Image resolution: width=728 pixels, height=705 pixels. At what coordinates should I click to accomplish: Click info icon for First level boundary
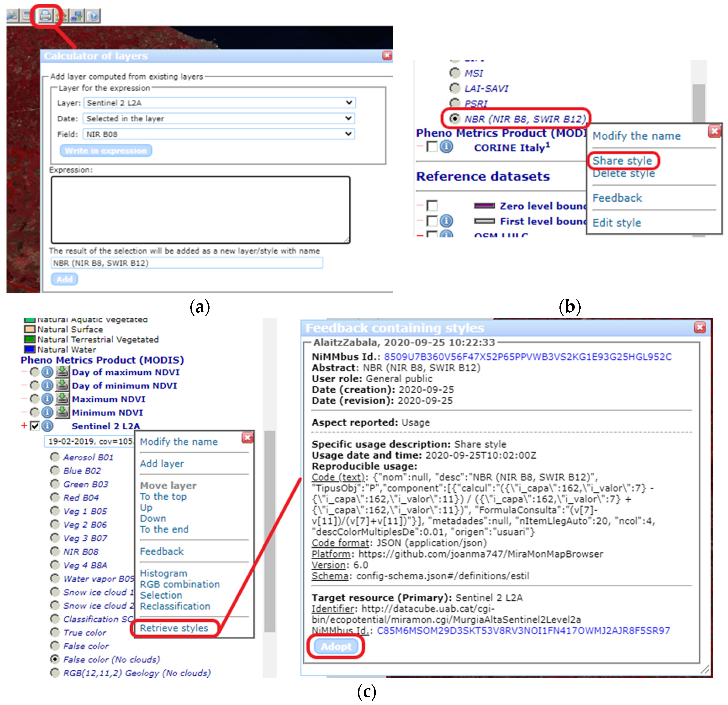click(x=447, y=221)
